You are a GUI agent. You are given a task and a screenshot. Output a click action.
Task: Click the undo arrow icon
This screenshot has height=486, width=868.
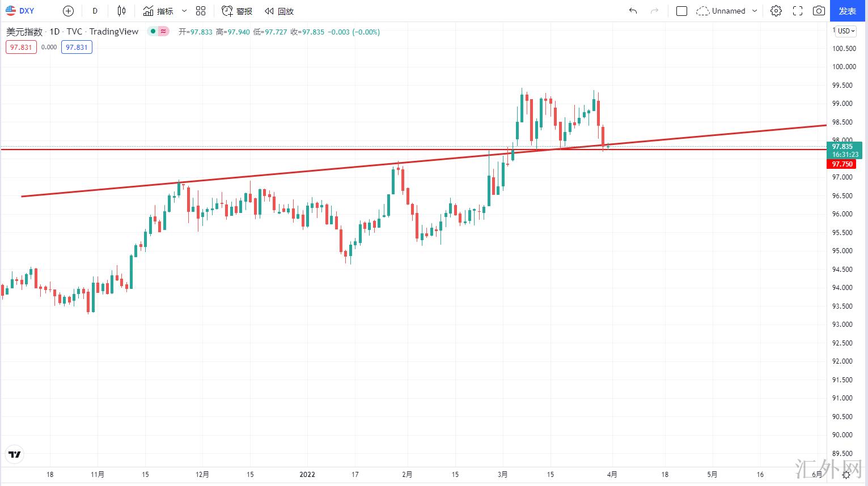pos(633,11)
